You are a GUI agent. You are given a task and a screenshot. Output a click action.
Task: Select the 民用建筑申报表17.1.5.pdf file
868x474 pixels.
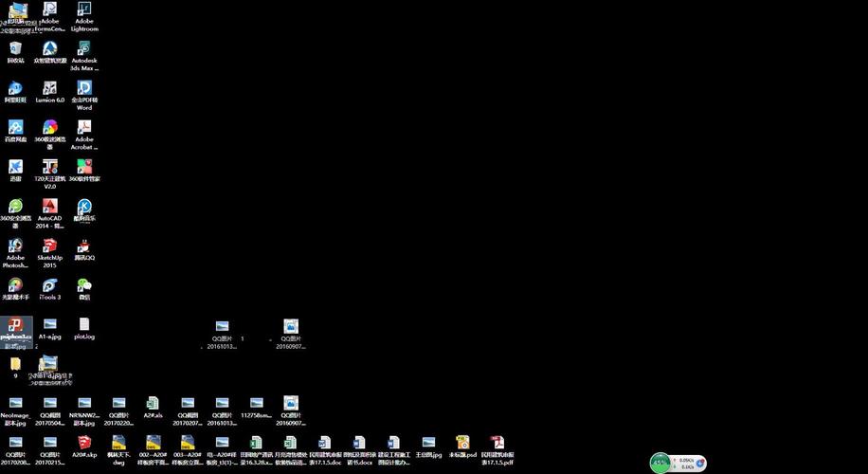[497, 450]
